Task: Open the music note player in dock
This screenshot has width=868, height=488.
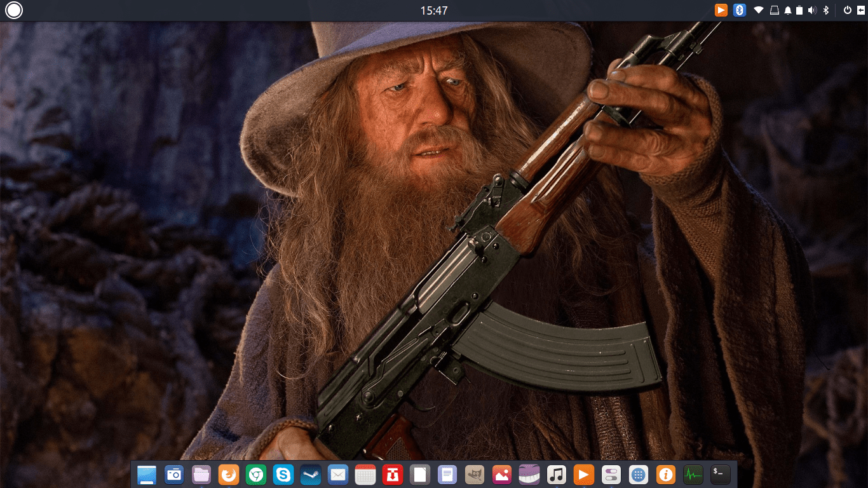Action: [x=557, y=474]
